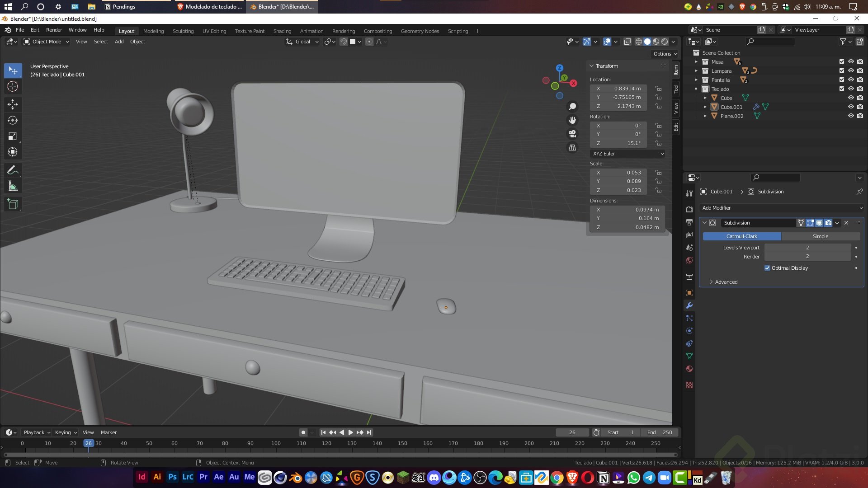Select the Move tool in toolbar

[13, 104]
